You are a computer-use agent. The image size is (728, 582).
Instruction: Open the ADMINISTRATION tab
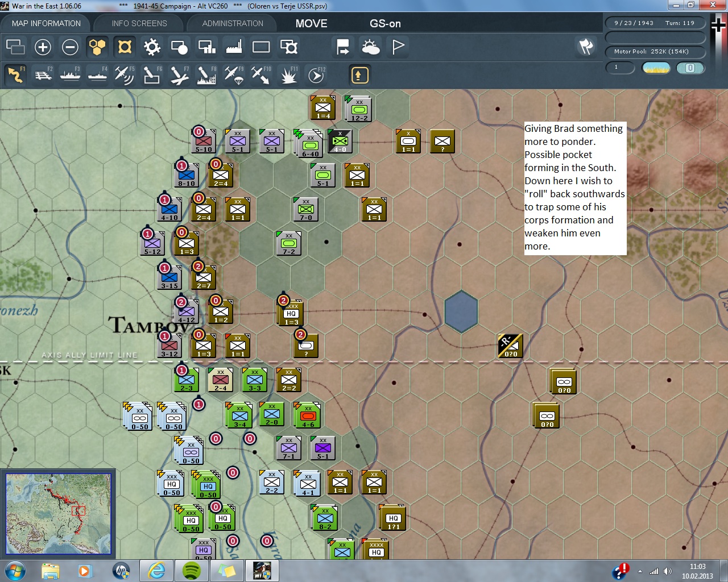[x=233, y=23]
